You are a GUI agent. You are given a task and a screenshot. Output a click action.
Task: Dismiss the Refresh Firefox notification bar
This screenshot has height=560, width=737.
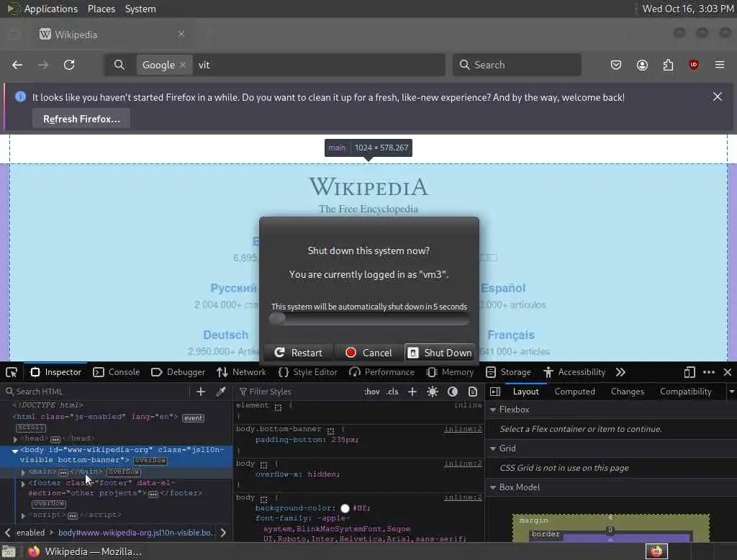point(718,96)
